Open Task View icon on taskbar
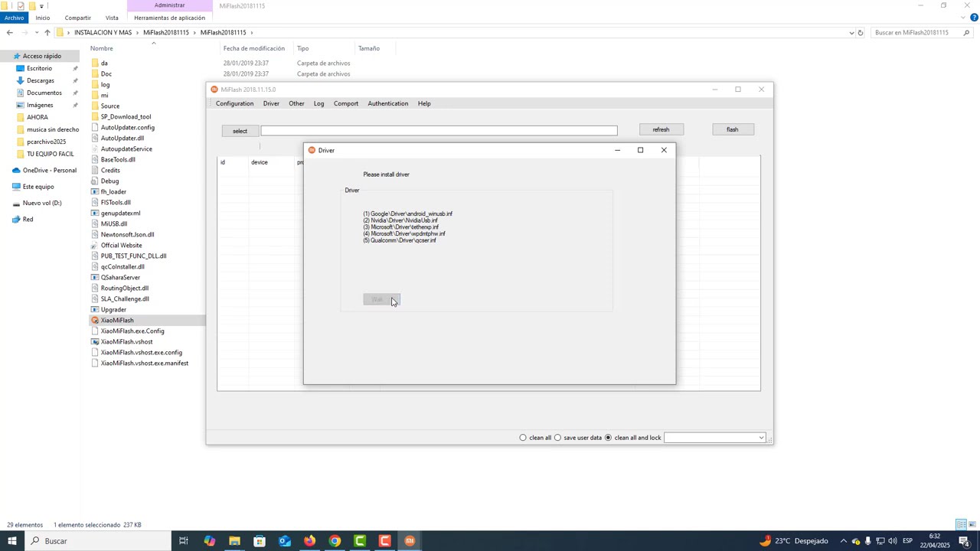 point(184,541)
